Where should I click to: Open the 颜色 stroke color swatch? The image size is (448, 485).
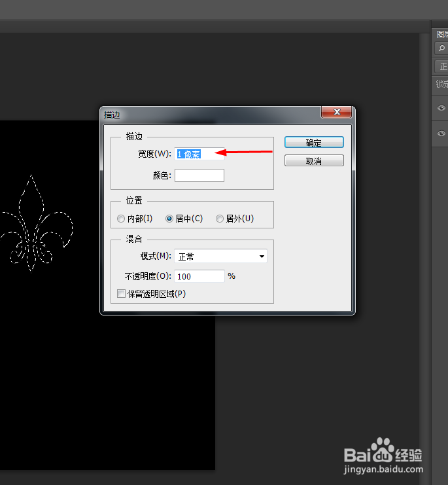(199, 175)
